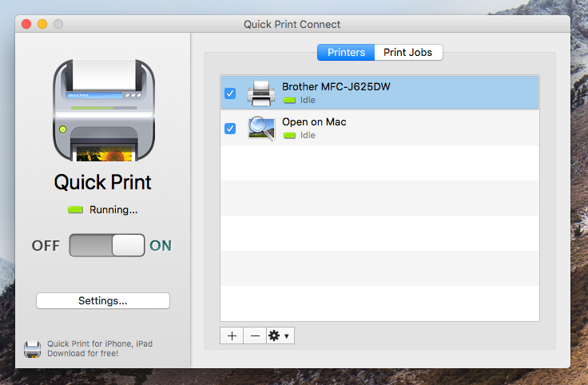Screen dimensions: 588x385
Task: Click the Idle status under Brother MFC-J625DW
Action: point(308,100)
